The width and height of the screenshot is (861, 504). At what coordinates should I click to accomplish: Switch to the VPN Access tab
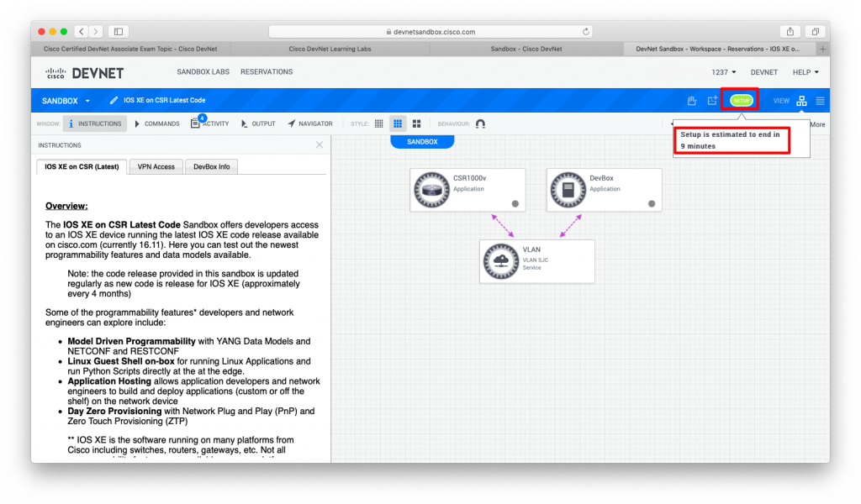coord(156,166)
